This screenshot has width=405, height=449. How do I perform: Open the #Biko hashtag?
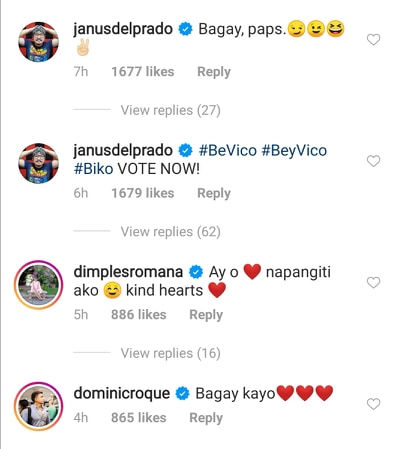coord(93,169)
